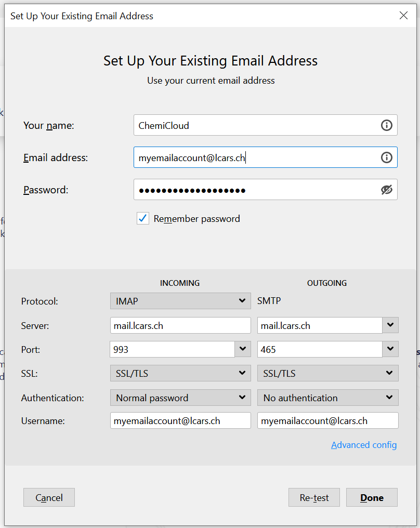Open incoming Authentication Normal password dropdown
Viewport: 420px width, 528px height.
coord(180,398)
